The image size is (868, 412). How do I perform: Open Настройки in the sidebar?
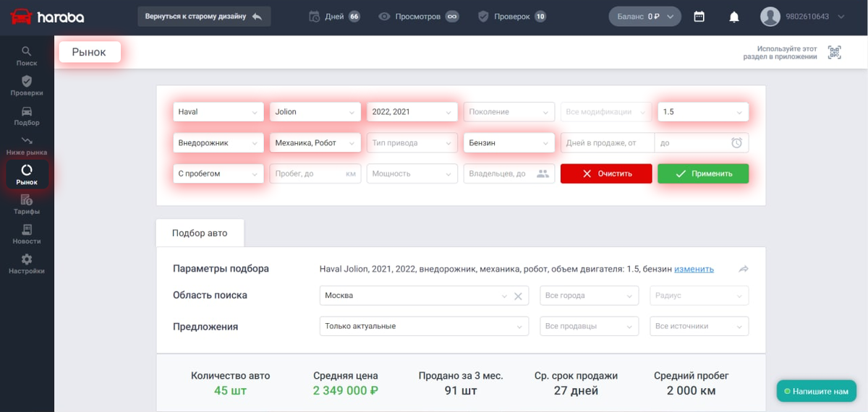(x=27, y=264)
